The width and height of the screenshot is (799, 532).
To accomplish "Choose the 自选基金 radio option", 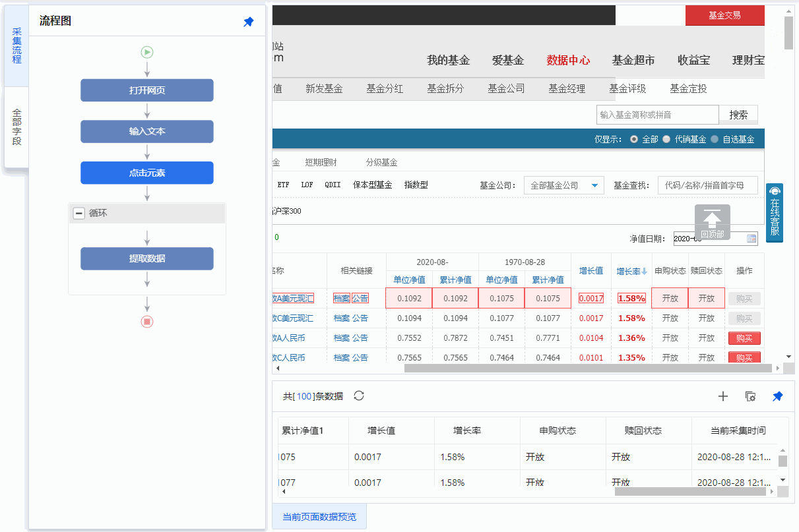I will tap(715, 139).
